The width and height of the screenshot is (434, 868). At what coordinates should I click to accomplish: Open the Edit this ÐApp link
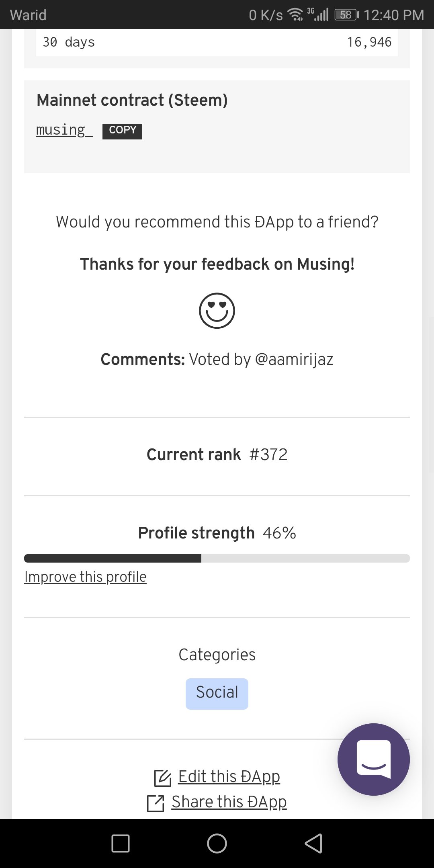point(229,776)
